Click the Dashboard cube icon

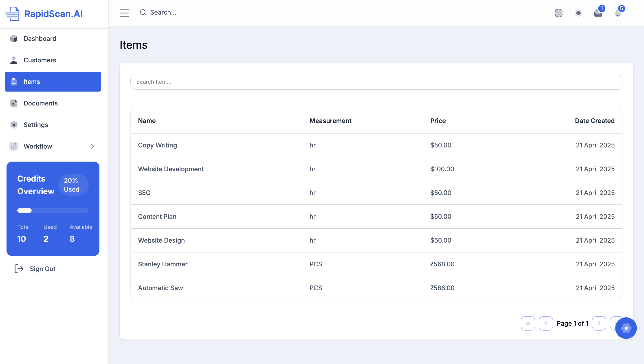14,39
